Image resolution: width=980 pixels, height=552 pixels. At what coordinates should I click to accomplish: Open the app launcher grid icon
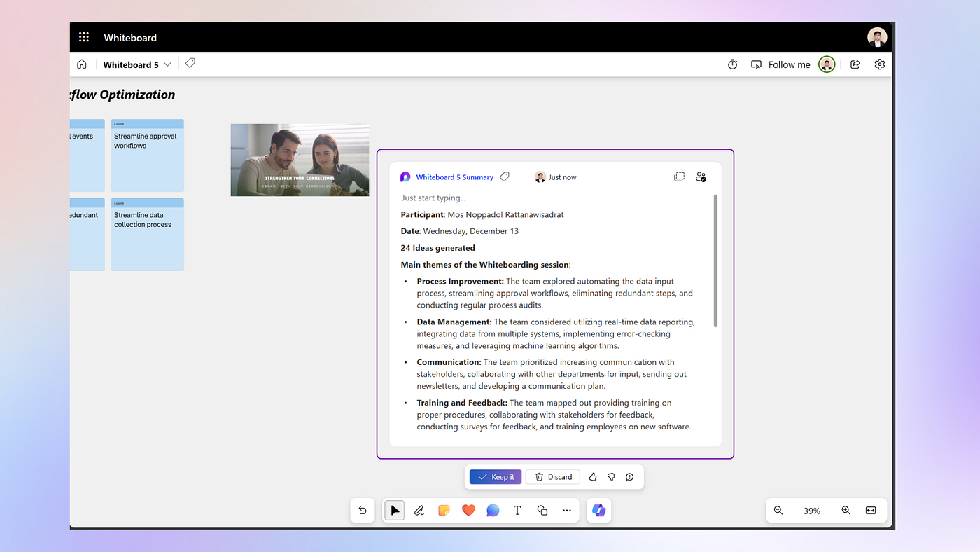pyautogui.click(x=84, y=38)
